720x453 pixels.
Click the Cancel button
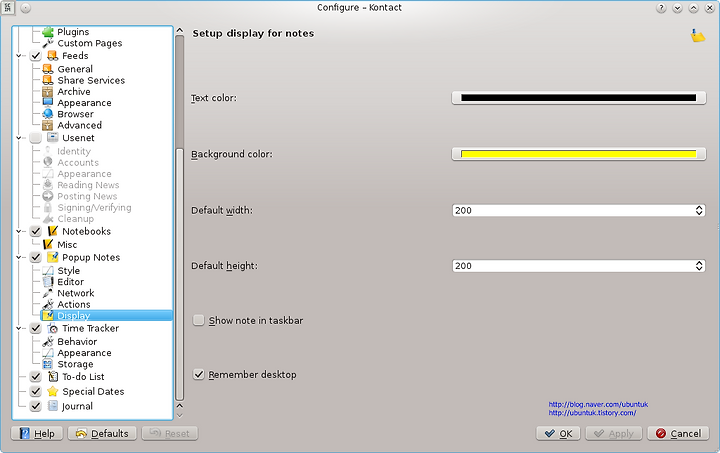(678, 434)
